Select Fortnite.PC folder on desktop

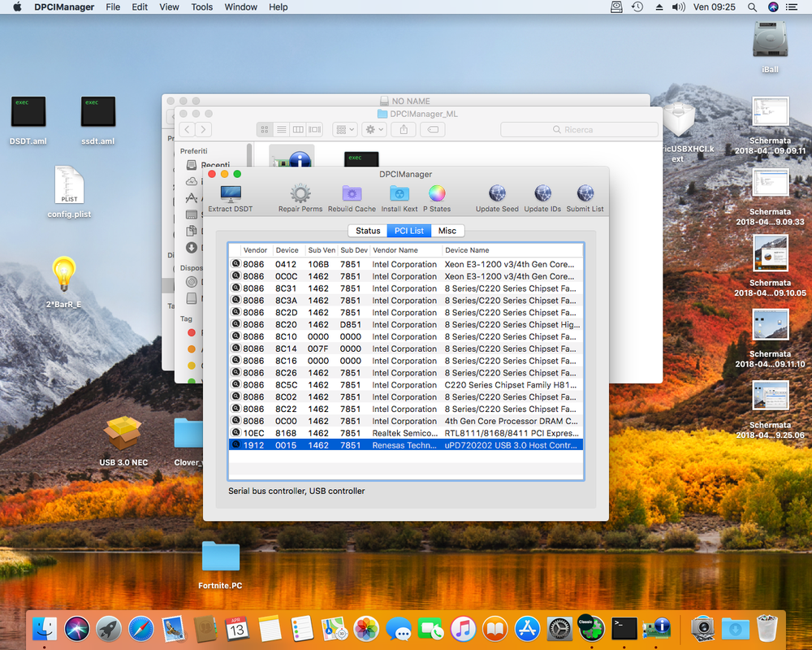tap(220, 565)
